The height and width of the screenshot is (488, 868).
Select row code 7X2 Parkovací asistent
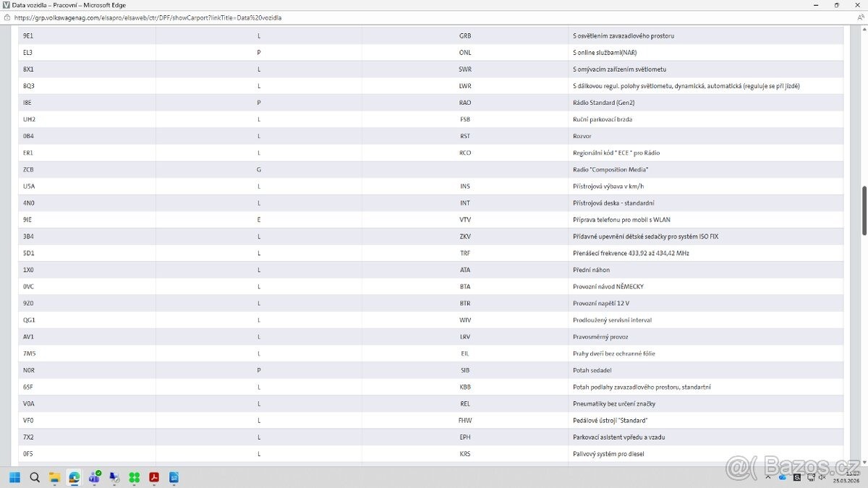pos(29,437)
